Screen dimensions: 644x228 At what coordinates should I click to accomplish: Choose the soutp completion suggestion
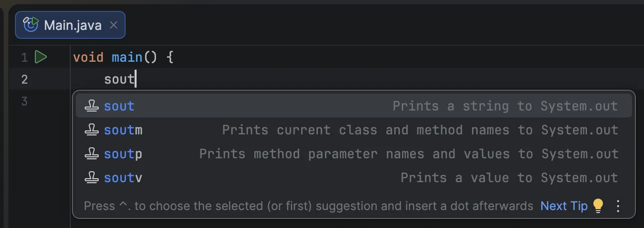pos(123,154)
